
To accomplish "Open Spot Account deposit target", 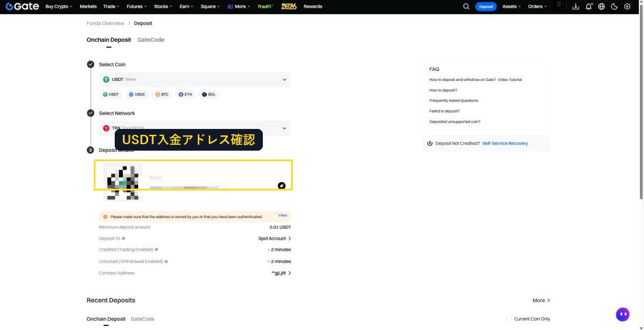I will [x=275, y=239].
